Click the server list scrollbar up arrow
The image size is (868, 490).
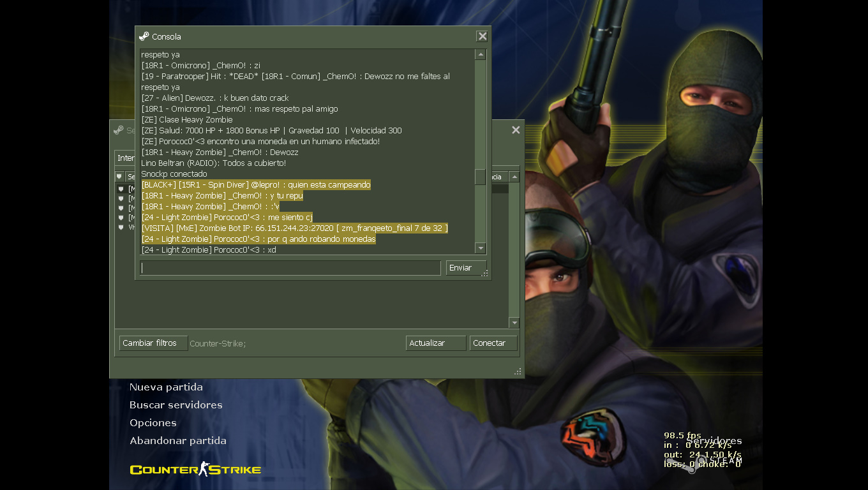[514, 177]
